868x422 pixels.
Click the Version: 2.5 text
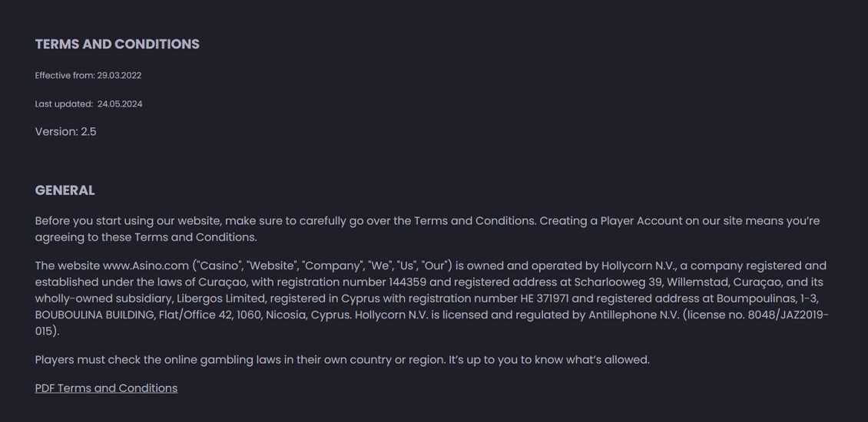[x=65, y=132]
